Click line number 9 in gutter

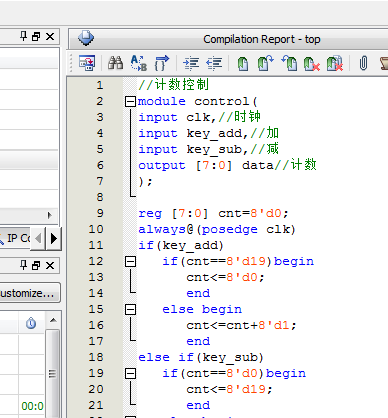(x=100, y=213)
